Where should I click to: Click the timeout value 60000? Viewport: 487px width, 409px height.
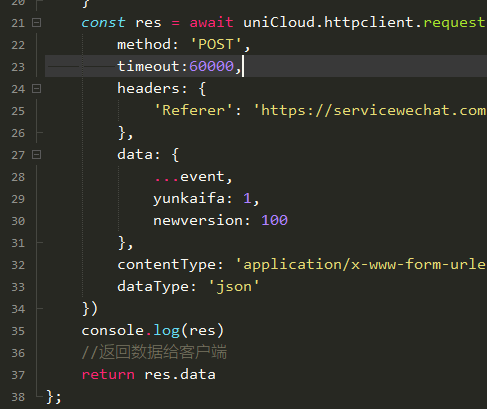coord(212,66)
